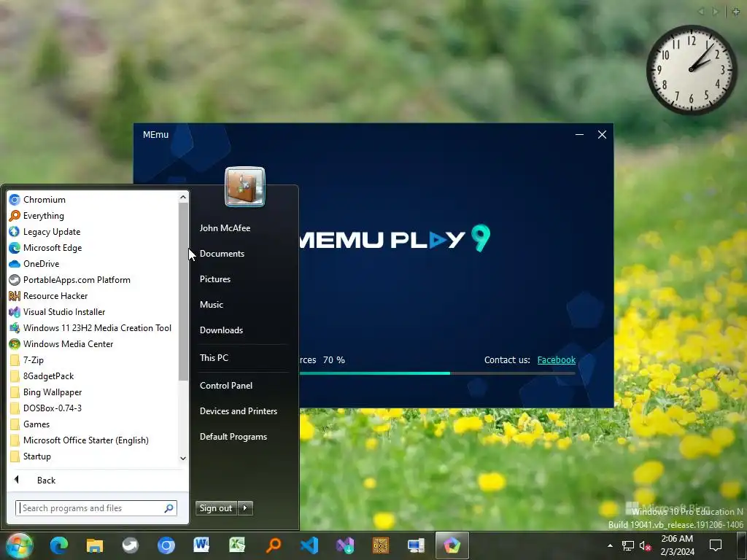Click the programs list scrollbar thumb
Viewport: 747px width, 560px height.
point(183,292)
